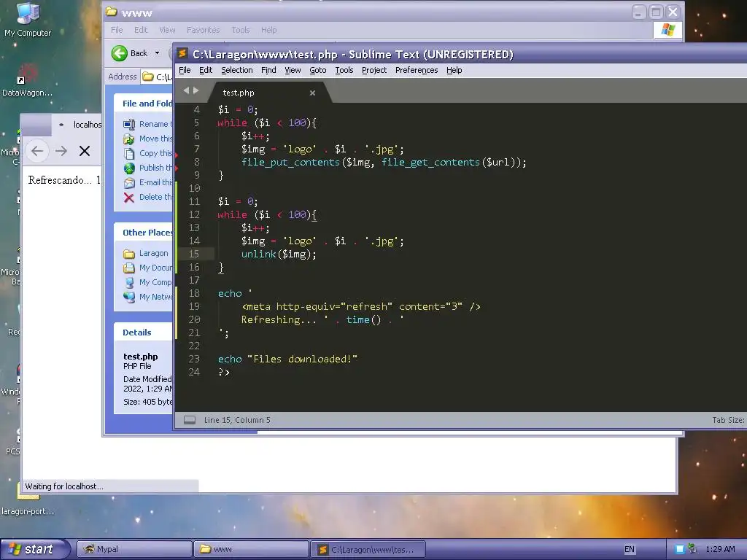Open the Find menu in Sublime Text
Screen dimensions: 747x560
point(268,70)
